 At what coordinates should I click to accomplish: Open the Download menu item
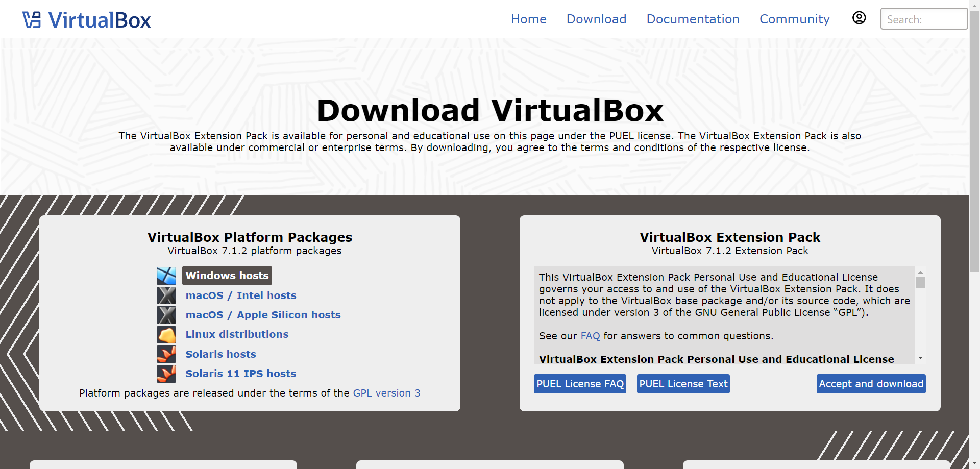[596, 19]
